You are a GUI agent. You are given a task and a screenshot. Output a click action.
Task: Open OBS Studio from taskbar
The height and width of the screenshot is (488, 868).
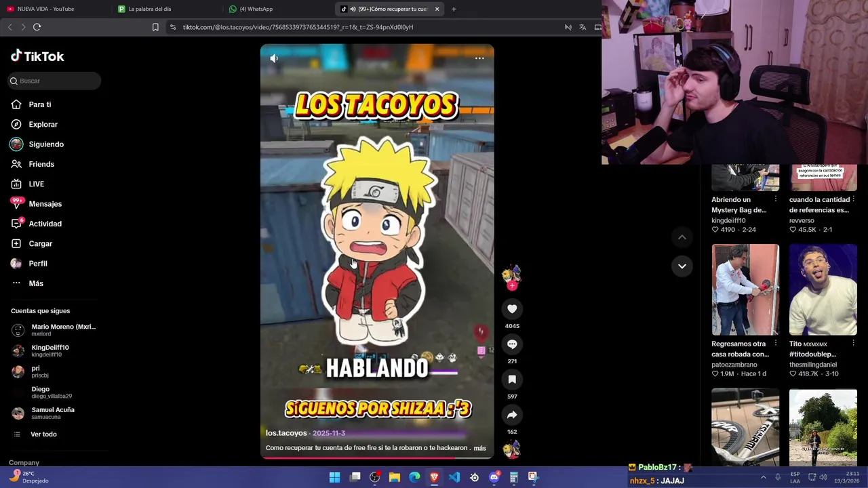point(374,477)
